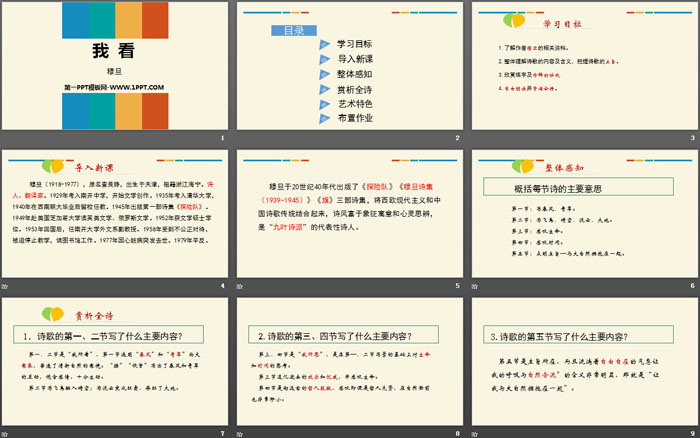Select slide 6 titled 整体感知
The height and width of the screenshot is (438, 700).
pos(585,213)
